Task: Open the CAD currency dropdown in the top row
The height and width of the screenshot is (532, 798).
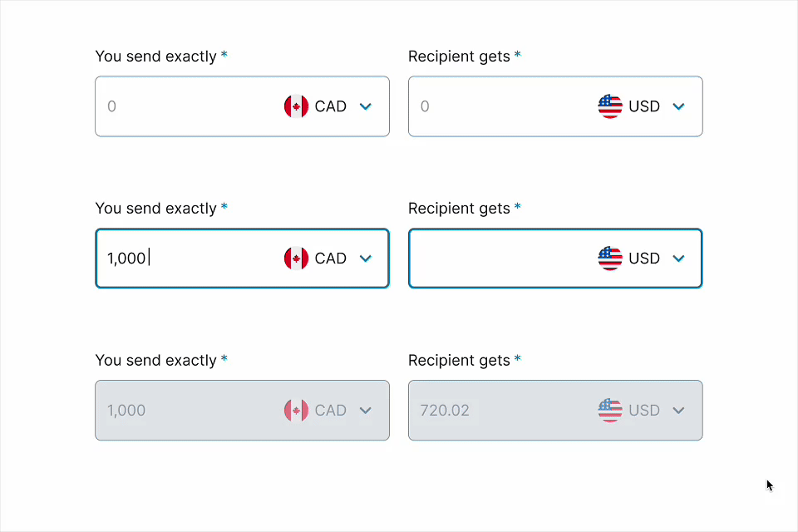Action: click(366, 106)
